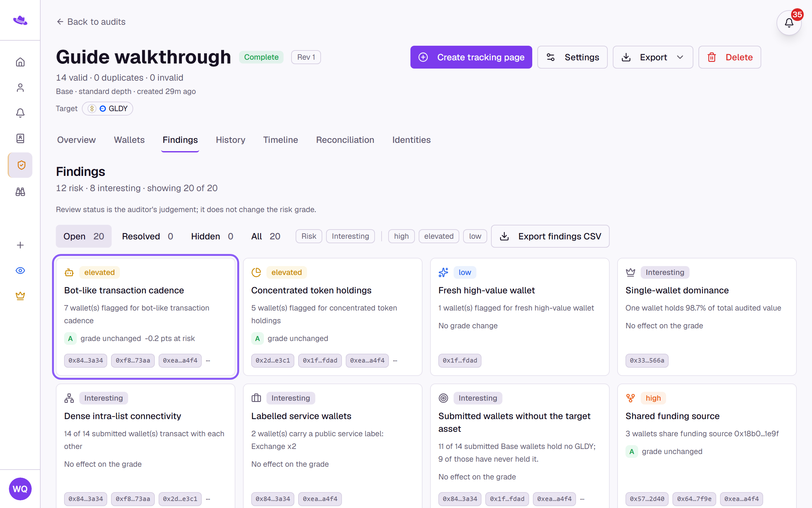Show Hidden findings
Screen dimensions: 812x508
[x=212, y=236]
